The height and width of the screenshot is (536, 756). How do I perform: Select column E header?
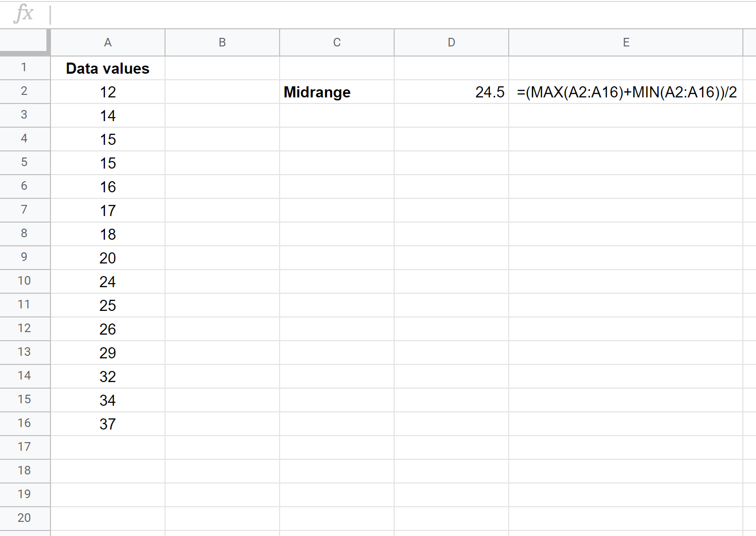(x=626, y=42)
